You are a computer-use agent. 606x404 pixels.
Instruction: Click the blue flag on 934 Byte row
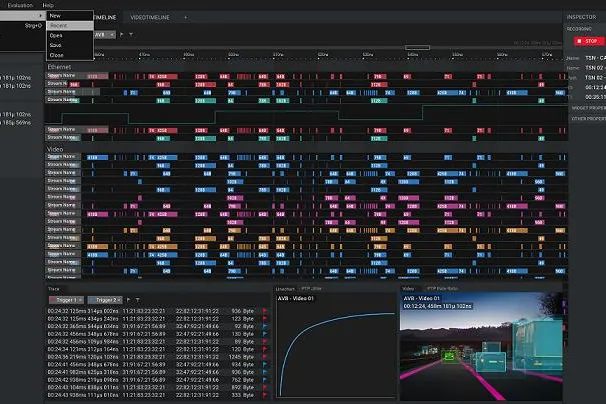pos(265,365)
